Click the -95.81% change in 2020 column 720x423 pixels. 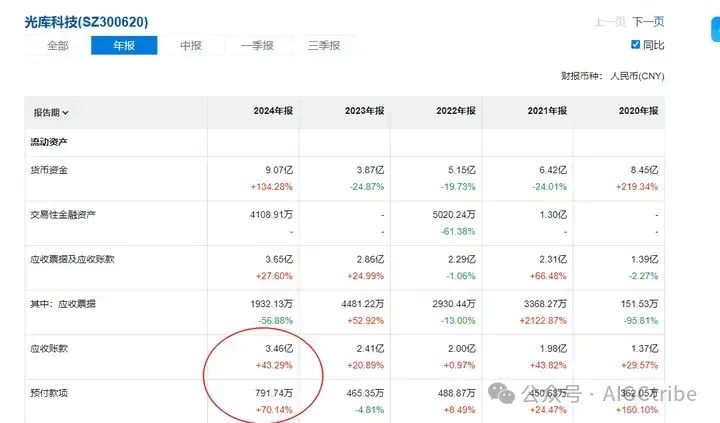point(641,320)
